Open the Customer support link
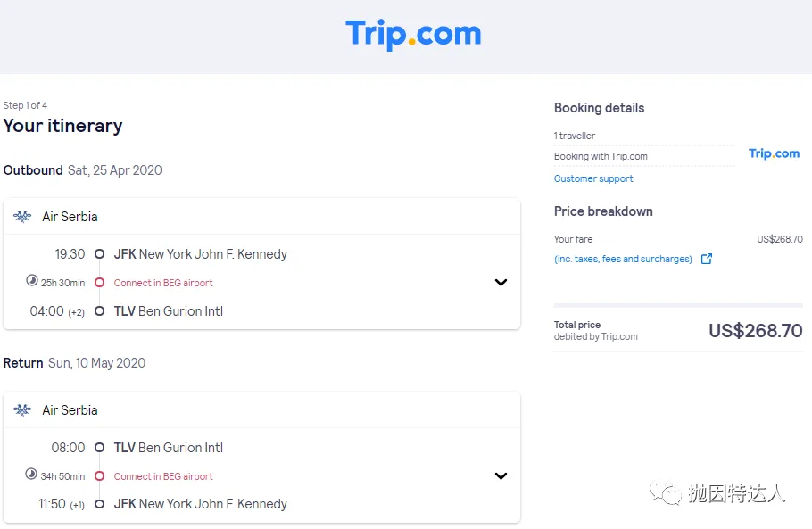Image resolution: width=812 pixels, height=529 pixels. [593, 178]
